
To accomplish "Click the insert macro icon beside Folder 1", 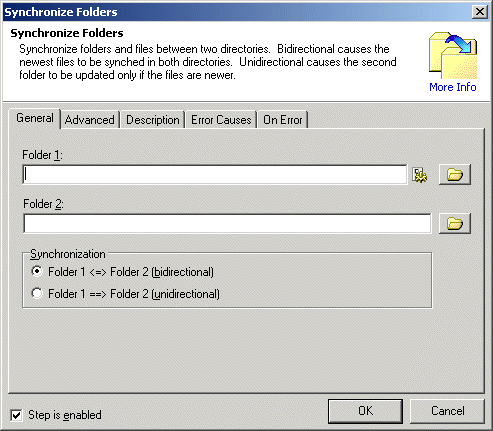I will [420, 175].
